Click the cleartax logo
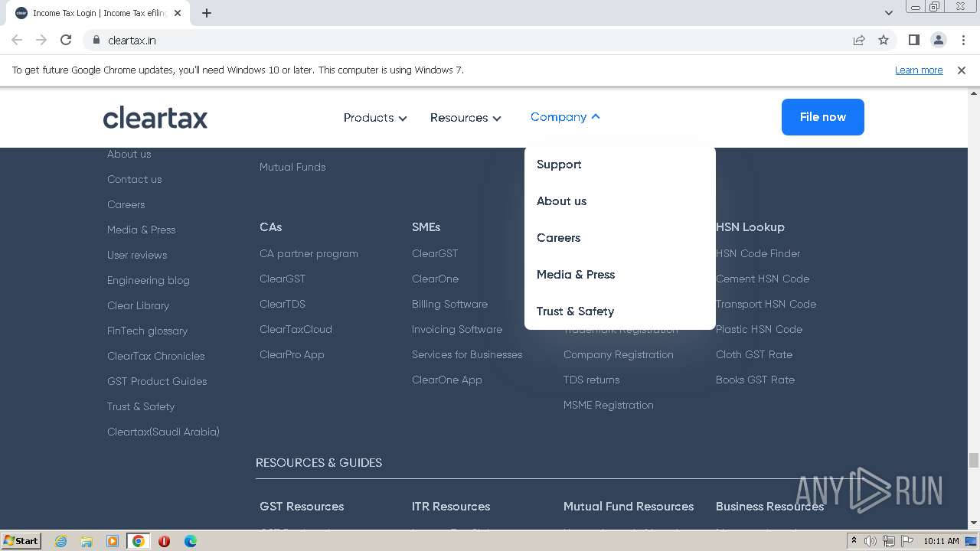This screenshot has width=980, height=551. click(x=155, y=117)
